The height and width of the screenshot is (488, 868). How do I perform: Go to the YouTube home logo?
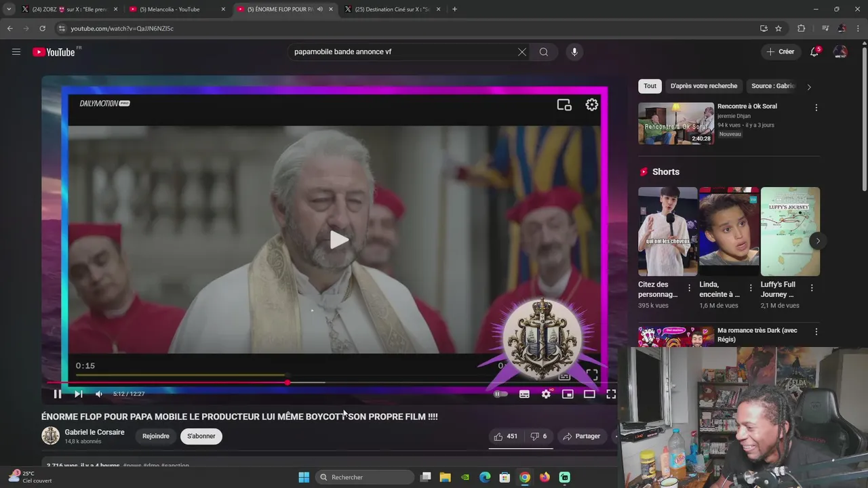click(54, 52)
